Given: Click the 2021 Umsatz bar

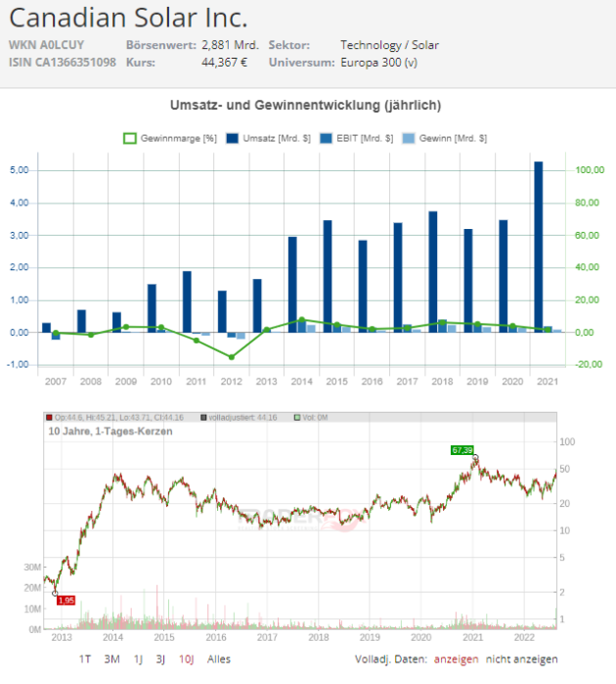Looking at the screenshot, I should click(x=539, y=247).
